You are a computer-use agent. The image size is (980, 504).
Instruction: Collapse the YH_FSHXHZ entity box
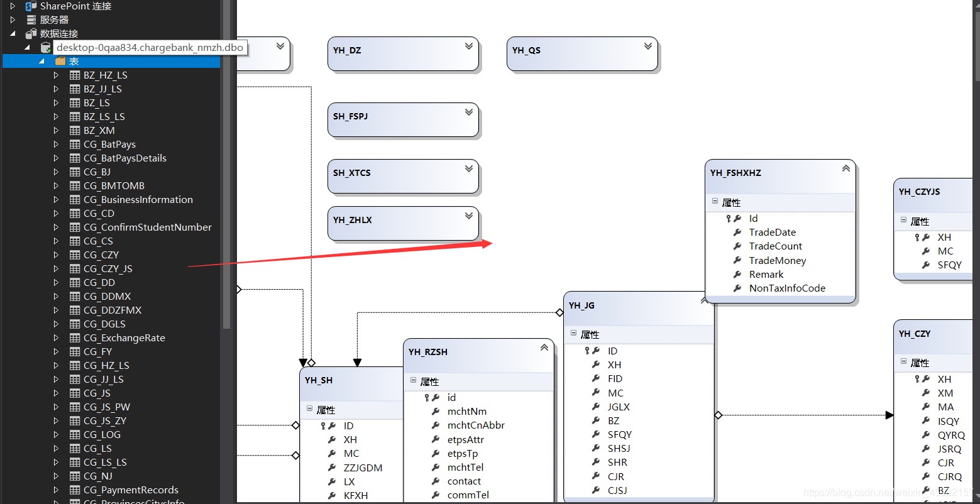coord(846,168)
